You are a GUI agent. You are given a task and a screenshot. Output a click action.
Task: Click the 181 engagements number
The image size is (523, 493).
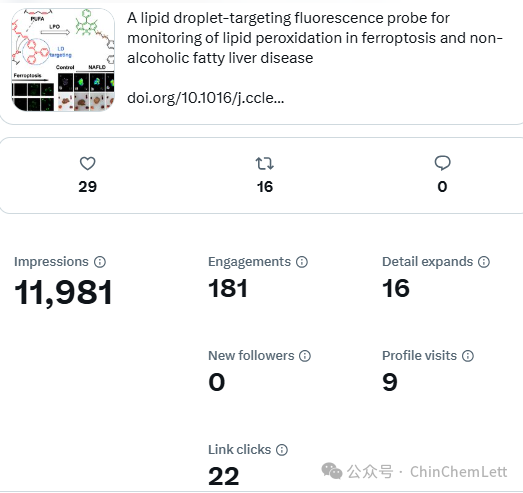(x=228, y=289)
